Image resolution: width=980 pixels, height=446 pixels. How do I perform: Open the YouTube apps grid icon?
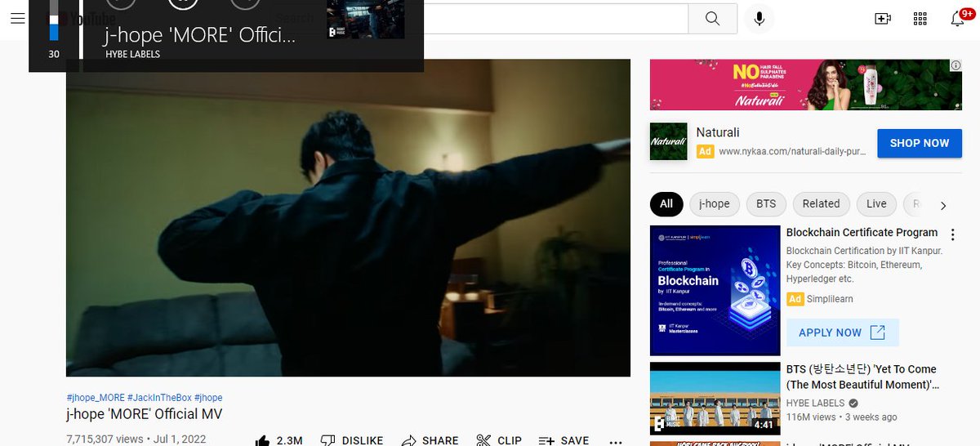tap(920, 19)
